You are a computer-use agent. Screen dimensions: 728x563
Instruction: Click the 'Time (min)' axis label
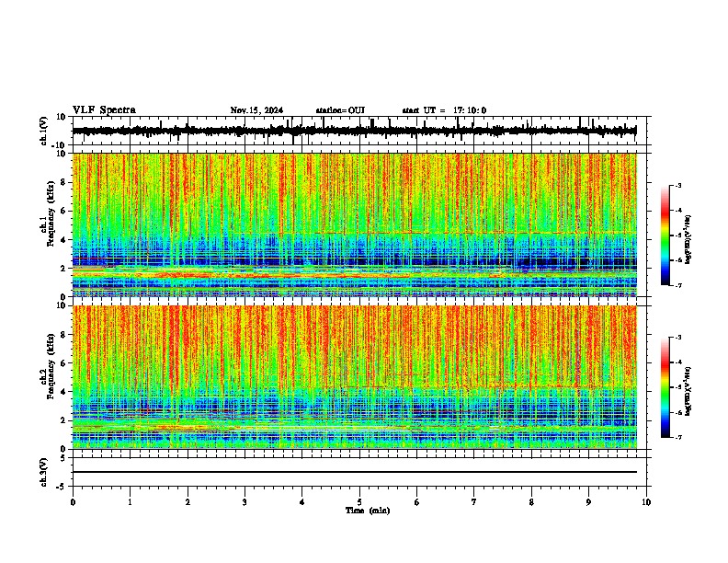[368, 511]
